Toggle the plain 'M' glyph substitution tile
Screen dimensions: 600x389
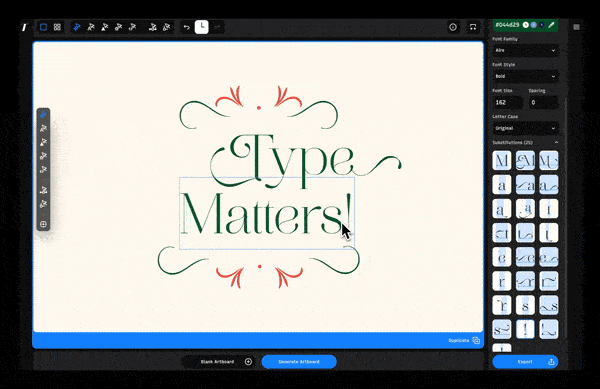coord(502,161)
